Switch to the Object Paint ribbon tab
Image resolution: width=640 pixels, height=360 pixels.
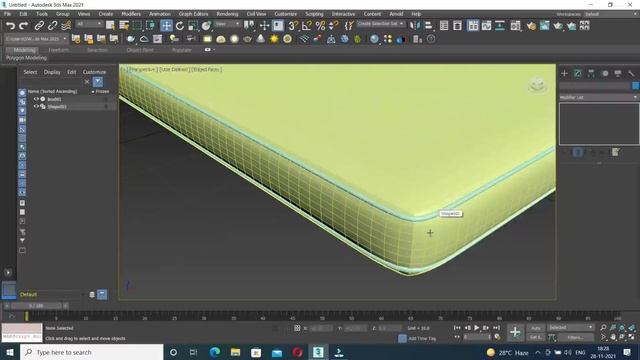pos(140,50)
